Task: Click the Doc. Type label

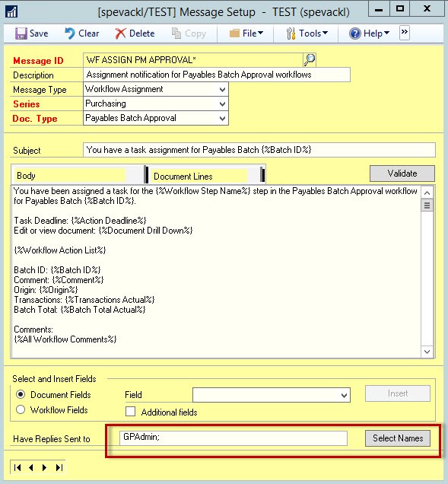Action: pos(35,119)
